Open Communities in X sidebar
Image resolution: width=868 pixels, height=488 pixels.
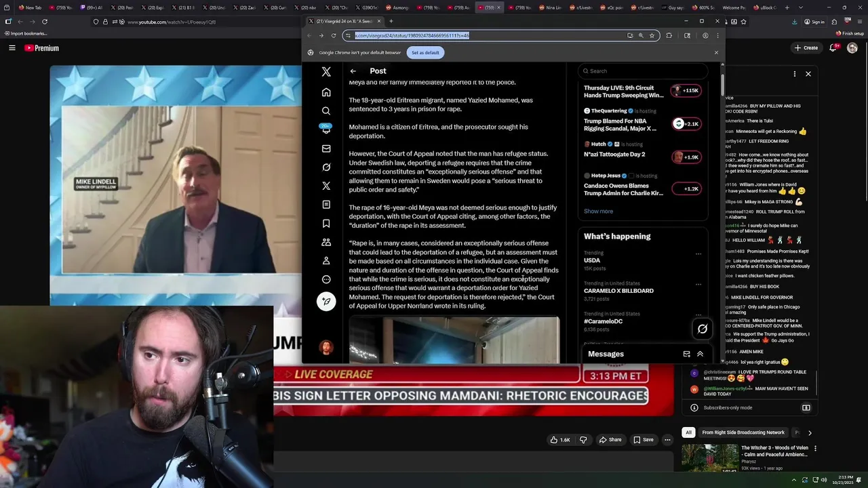tap(326, 242)
